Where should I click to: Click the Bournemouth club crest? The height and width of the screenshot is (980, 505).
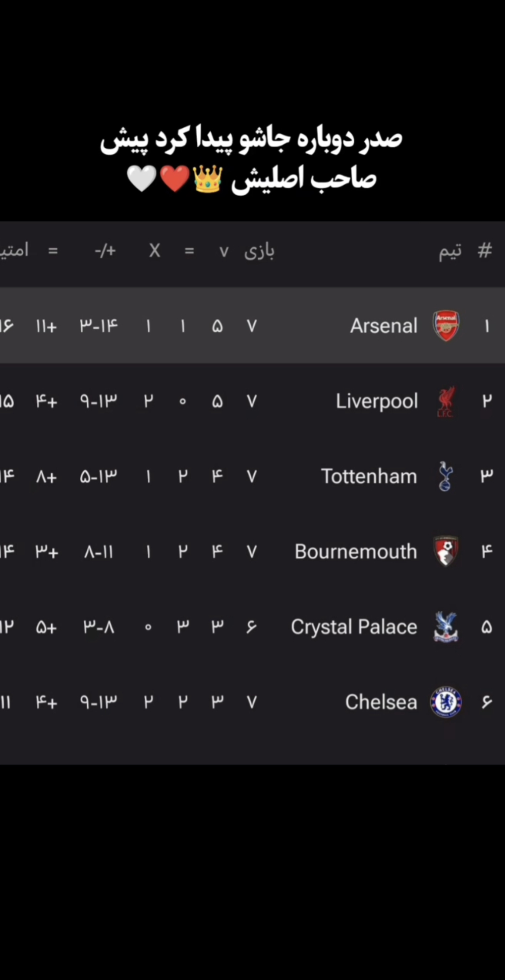(x=446, y=552)
